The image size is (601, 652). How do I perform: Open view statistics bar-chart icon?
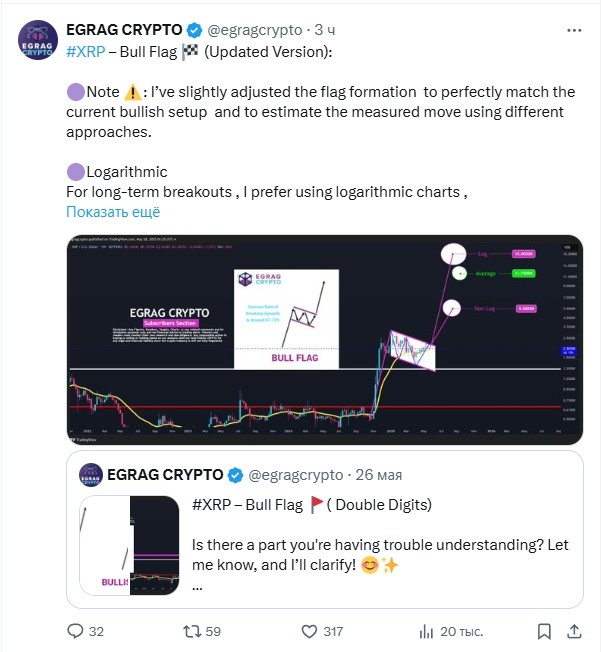[427, 631]
